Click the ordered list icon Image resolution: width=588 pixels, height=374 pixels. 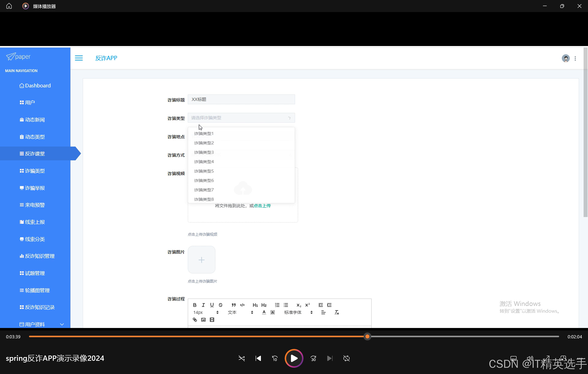click(277, 305)
